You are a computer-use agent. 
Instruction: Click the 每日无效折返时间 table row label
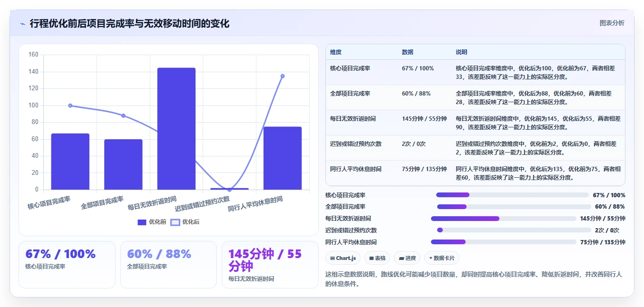point(353,119)
